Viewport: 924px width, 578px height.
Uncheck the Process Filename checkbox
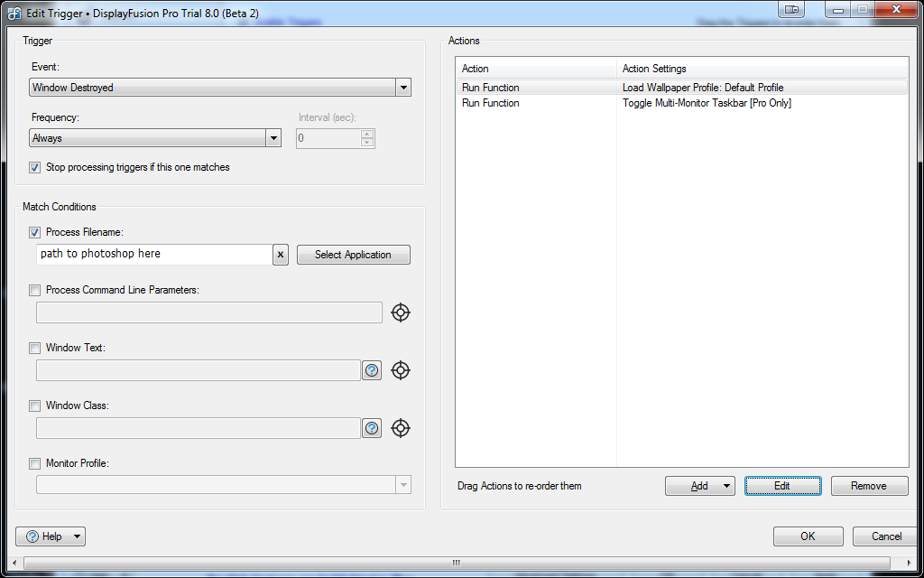(35, 232)
